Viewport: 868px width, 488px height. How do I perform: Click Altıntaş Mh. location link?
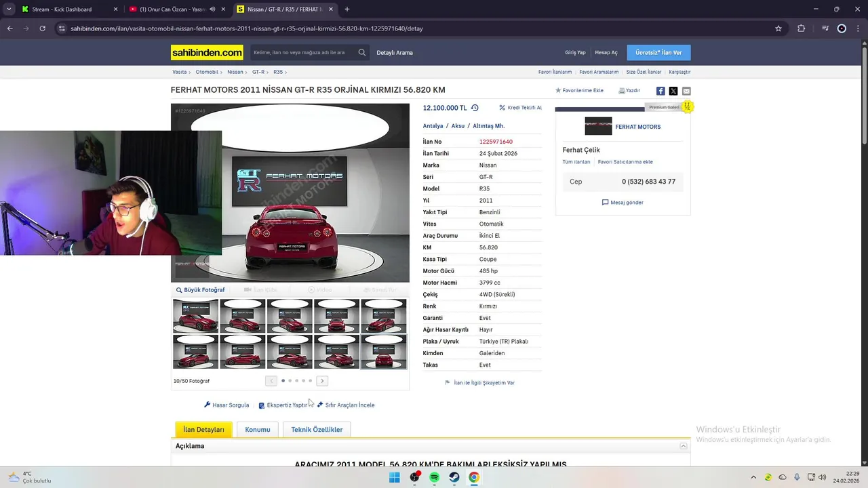[488, 126]
